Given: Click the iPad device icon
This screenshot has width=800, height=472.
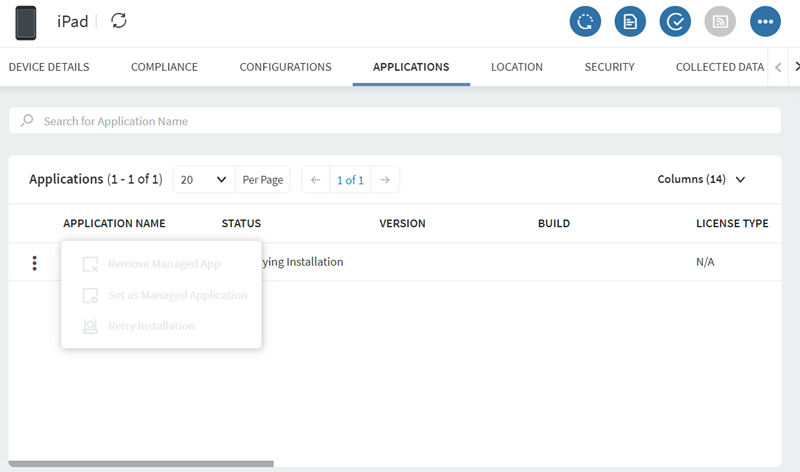Looking at the screenshot, I should pyautogui.click(x=27, y=22).
